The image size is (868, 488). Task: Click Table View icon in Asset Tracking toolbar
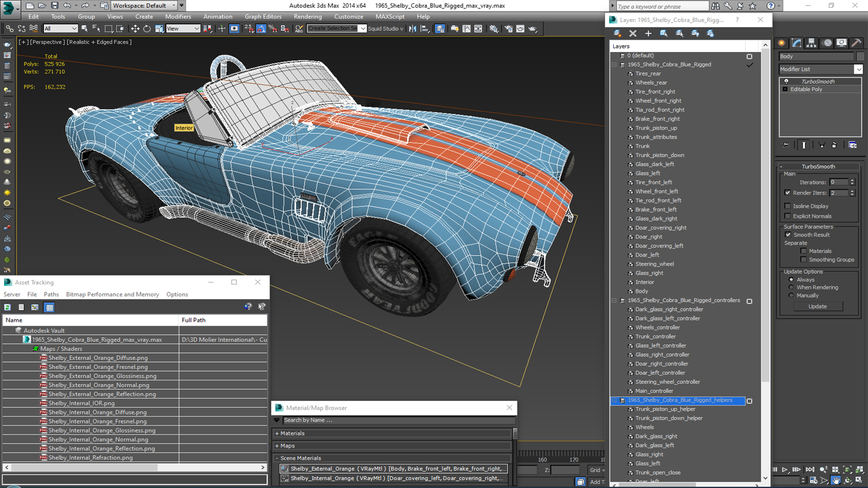50,307
